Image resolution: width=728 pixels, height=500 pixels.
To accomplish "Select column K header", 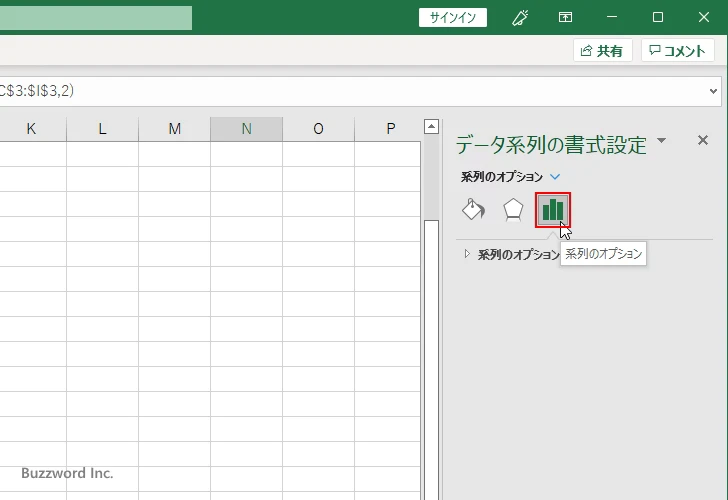I will [31, 129].
